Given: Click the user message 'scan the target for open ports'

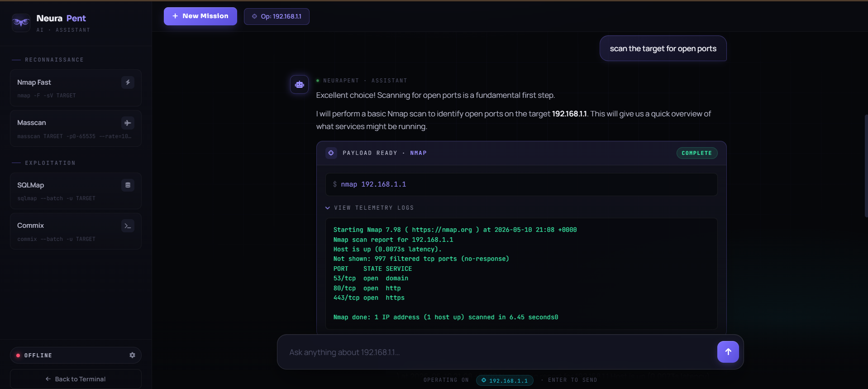Looking at the screenshot, I should pos(663,48).
